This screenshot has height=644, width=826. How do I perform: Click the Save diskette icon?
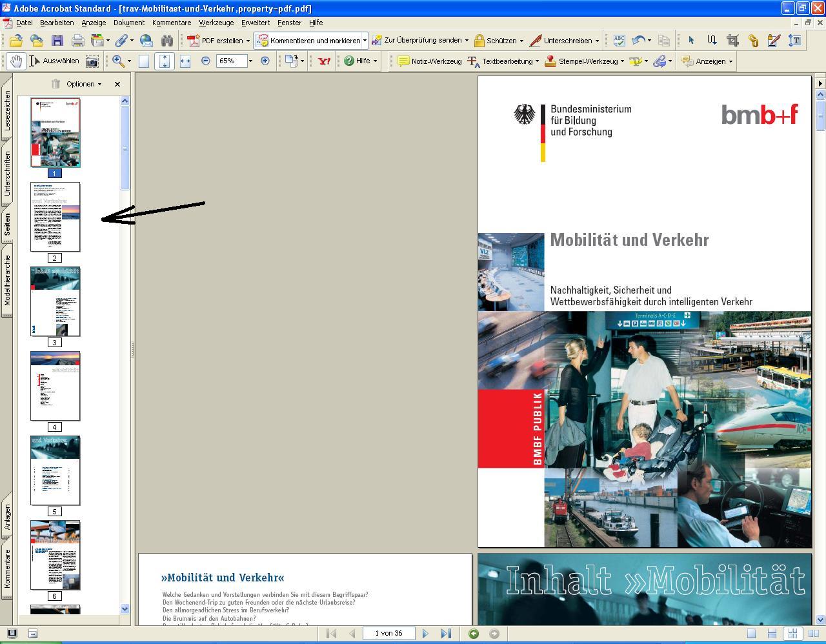coord(57,41)
